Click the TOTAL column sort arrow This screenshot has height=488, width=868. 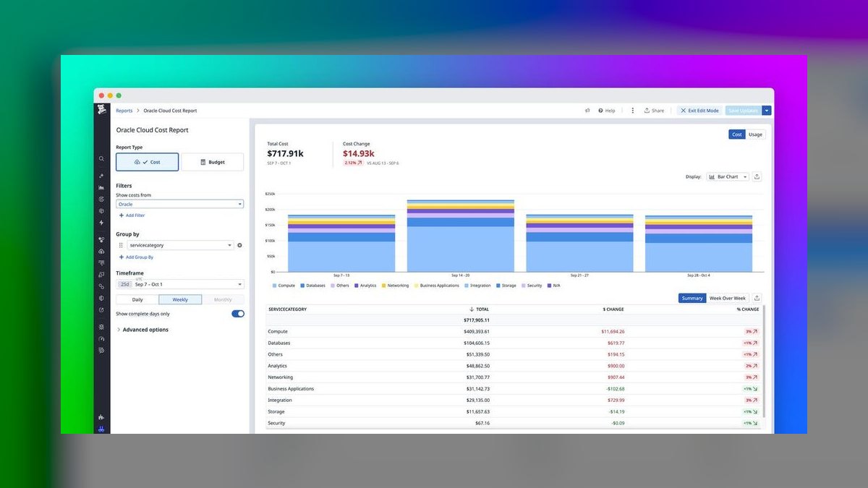(x=472, y=309)
